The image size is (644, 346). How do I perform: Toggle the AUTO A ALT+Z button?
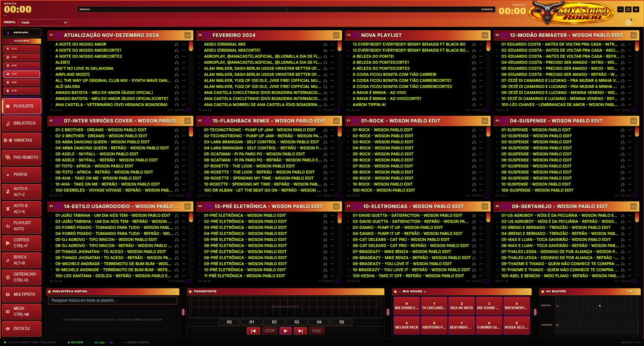22,192
